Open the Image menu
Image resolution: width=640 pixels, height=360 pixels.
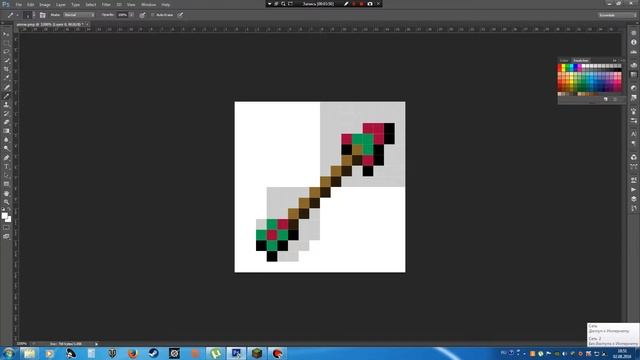45,4
